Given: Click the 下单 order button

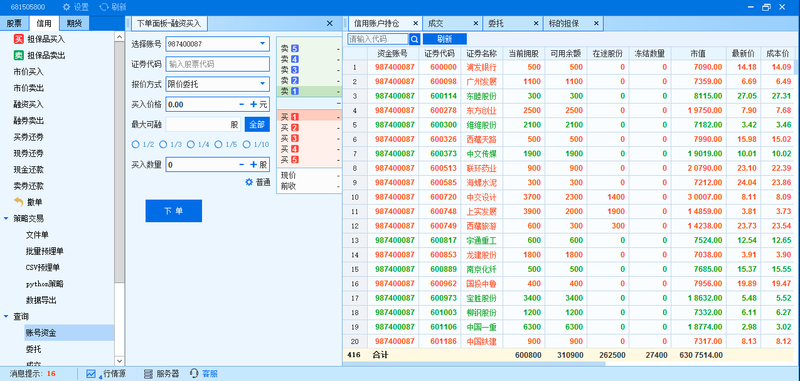Looking at the screenshot, I should (173, 211).
